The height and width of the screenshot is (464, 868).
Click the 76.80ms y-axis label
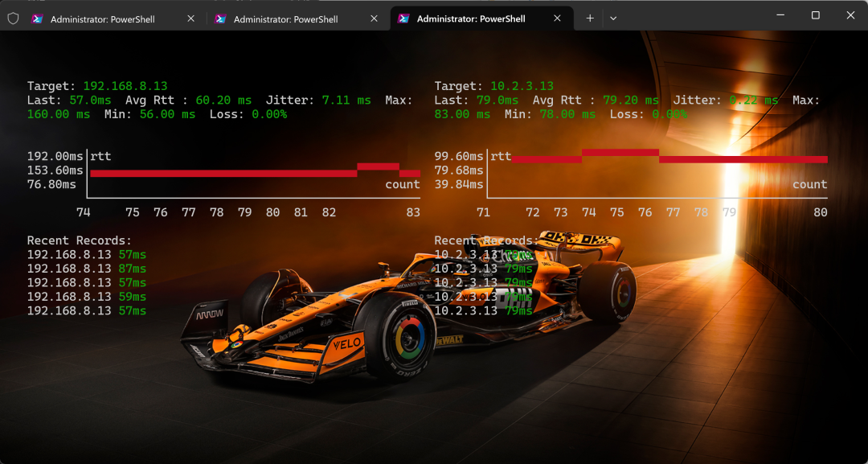(x=51, y=184)
